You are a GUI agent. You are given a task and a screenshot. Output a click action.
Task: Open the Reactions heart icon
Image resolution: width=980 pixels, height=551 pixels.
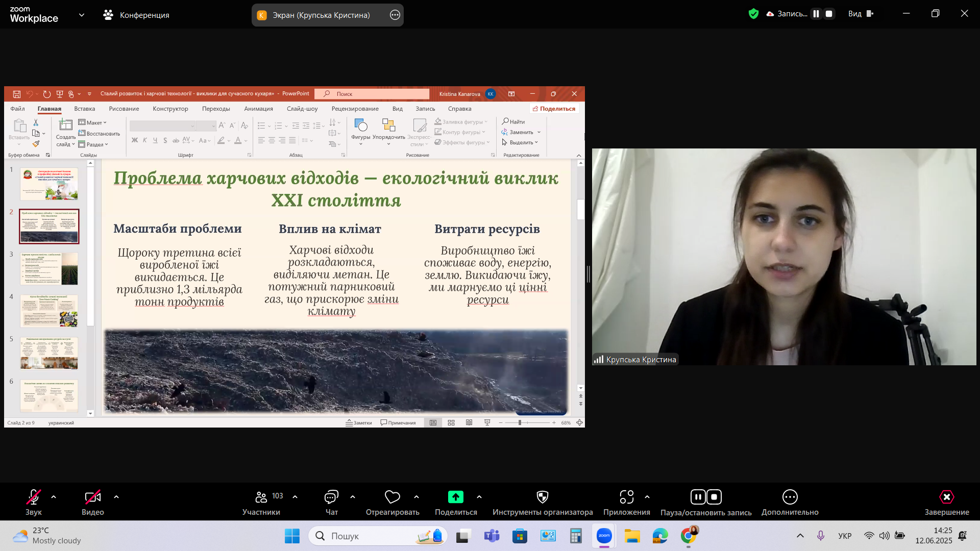pos(392,497)
